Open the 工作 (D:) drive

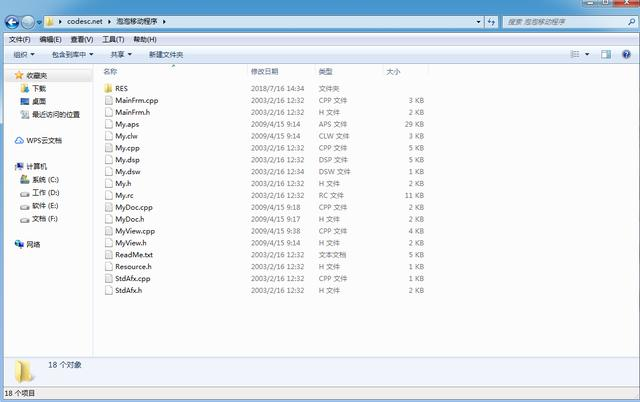46,193
